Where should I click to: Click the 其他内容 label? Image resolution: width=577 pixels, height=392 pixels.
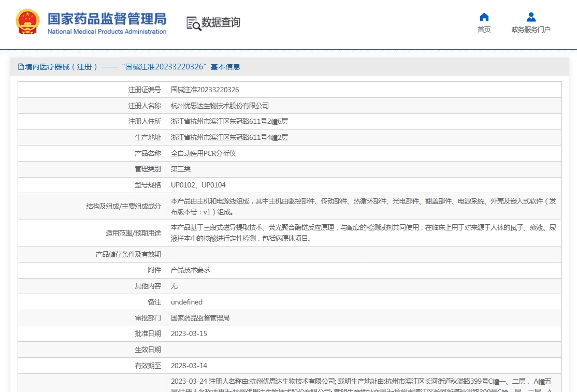pyautogui.click(x=148, y=286)
